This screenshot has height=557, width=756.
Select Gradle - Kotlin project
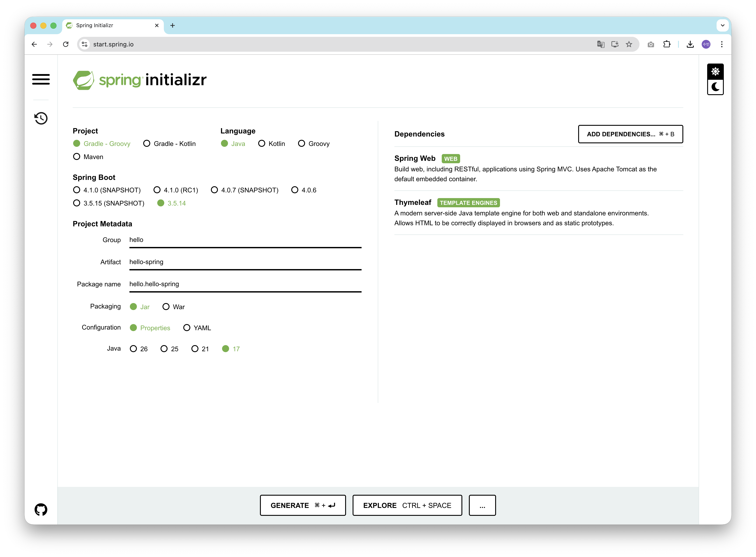[170, 144]
